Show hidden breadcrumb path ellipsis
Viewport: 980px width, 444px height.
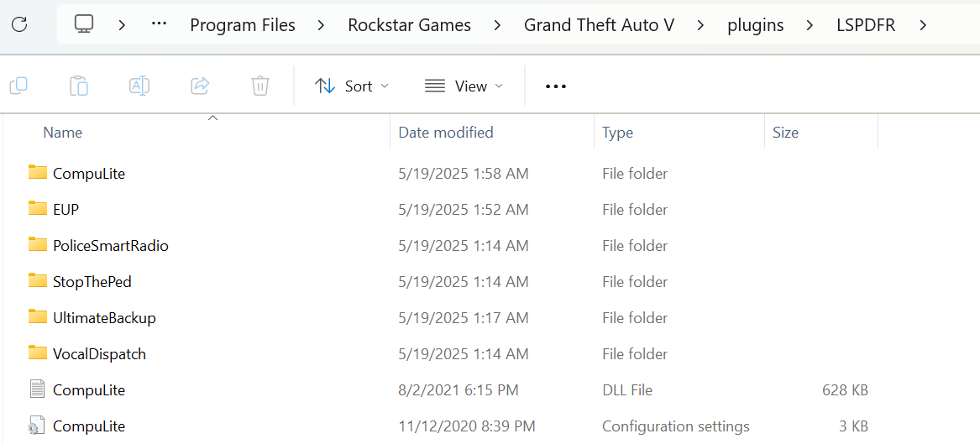point(160,24)
